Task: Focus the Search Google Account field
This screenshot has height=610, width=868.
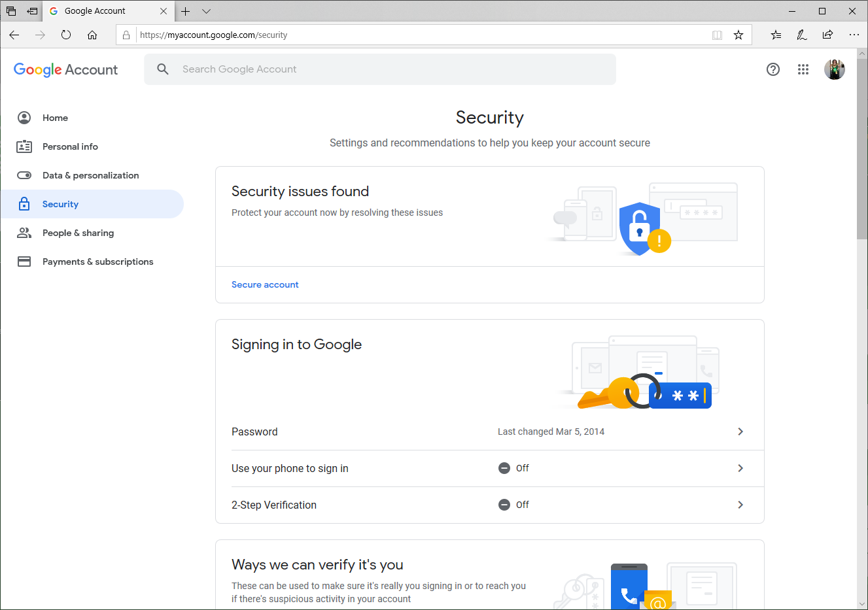Action: [380, 69]
